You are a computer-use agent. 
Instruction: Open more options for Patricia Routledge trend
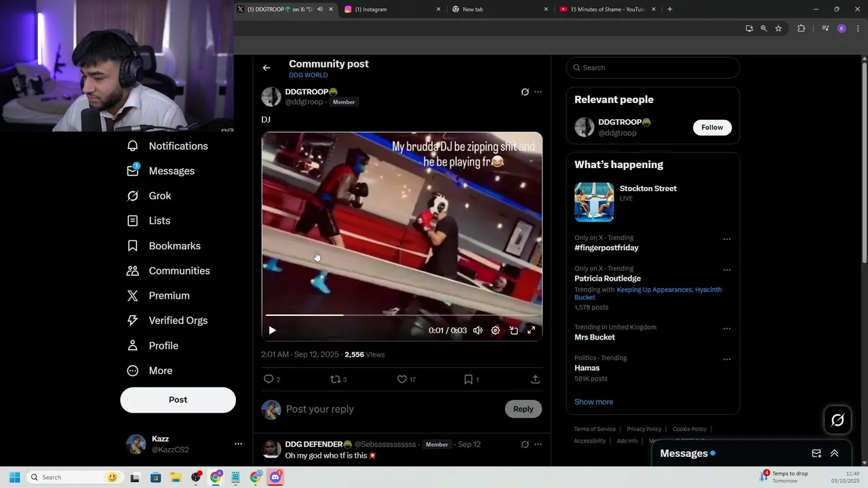pos(727,270)
